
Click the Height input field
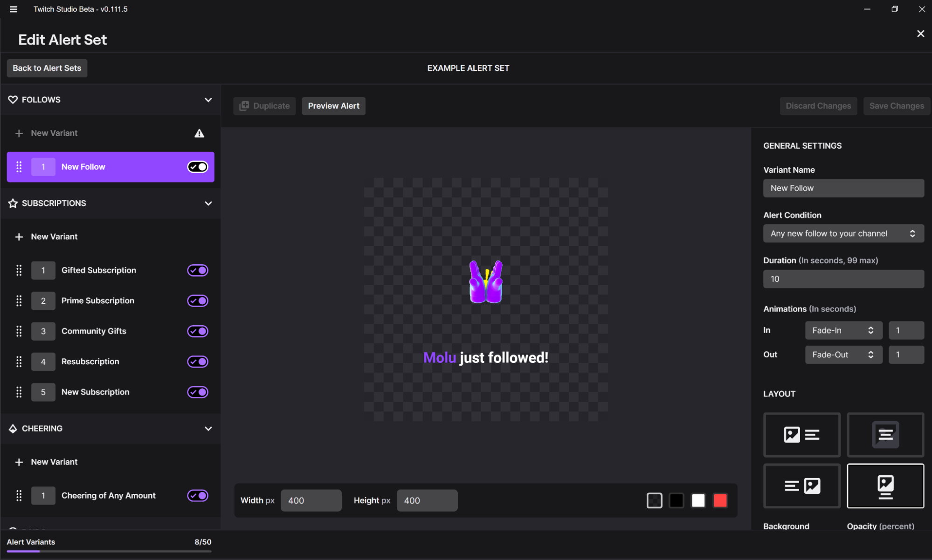426,500
